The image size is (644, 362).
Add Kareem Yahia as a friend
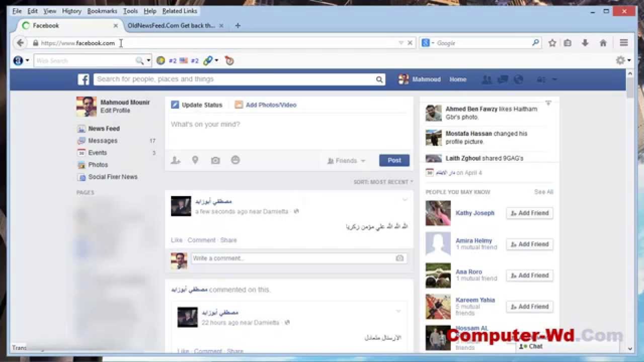(x=530, y=307)
